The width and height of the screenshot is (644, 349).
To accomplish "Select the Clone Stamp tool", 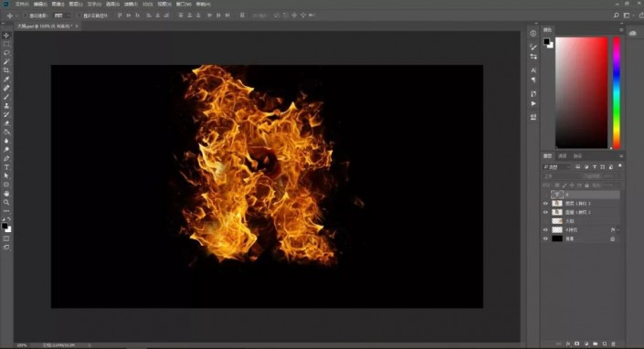I will 6,105.
